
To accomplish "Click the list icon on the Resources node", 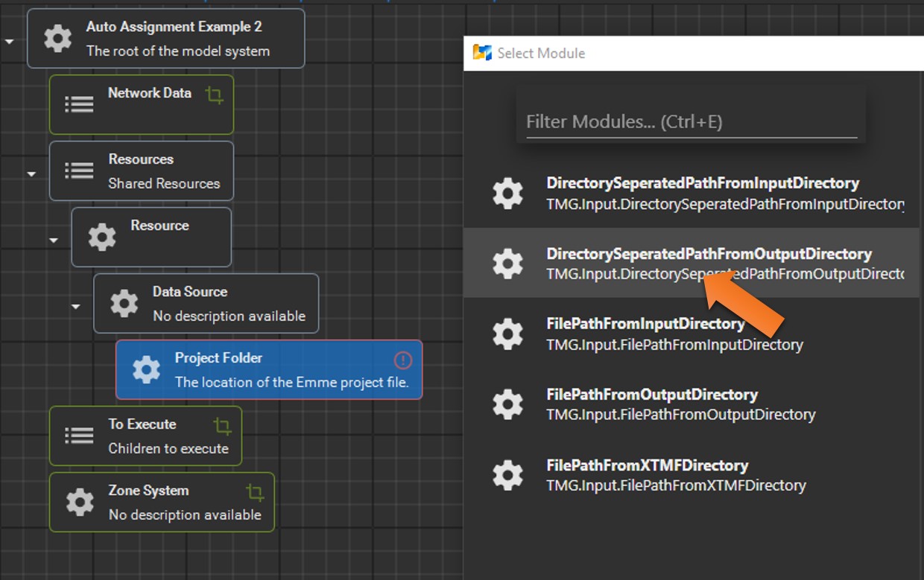I will coord(79,170).
